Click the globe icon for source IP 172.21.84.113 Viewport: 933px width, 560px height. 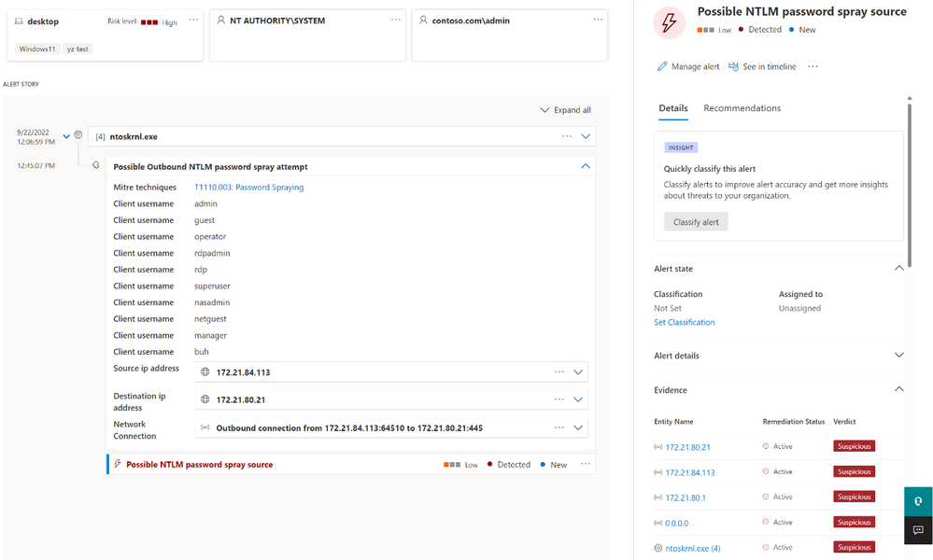(x=205, y=372)
